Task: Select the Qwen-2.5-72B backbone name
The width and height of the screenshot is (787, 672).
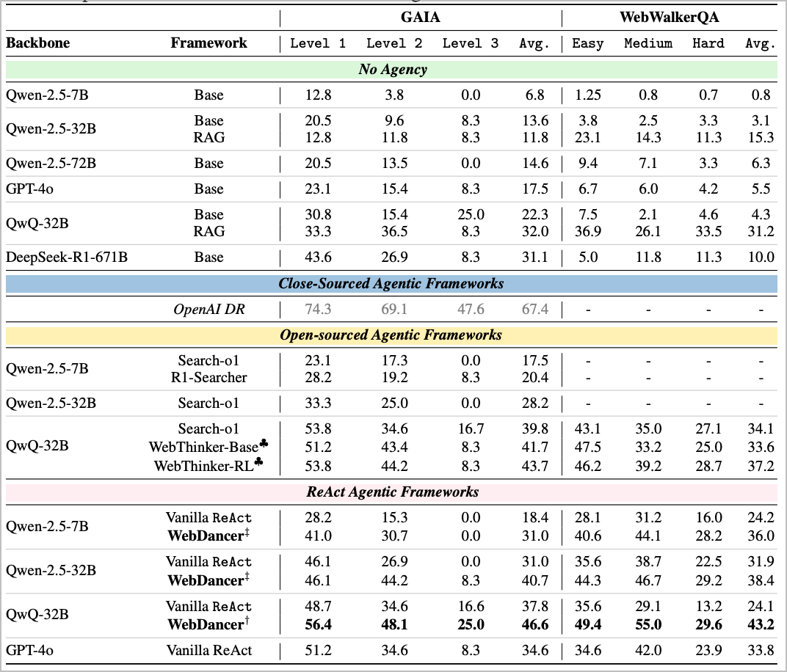Action: click(x=51, y=164)
